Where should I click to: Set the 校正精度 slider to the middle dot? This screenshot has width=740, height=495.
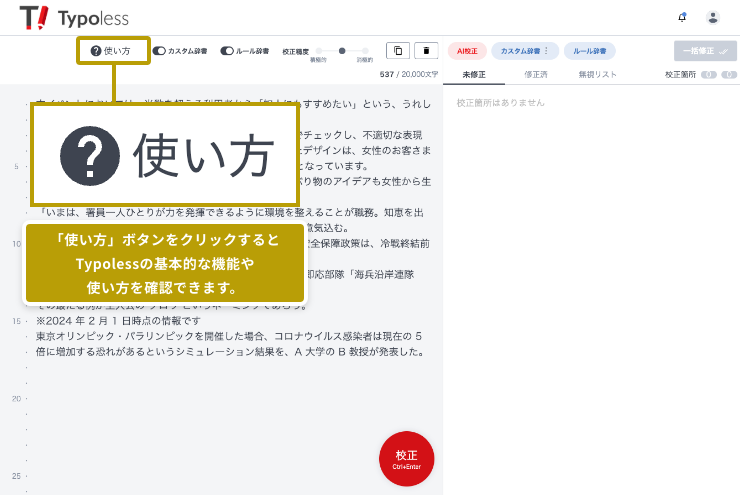342,50
